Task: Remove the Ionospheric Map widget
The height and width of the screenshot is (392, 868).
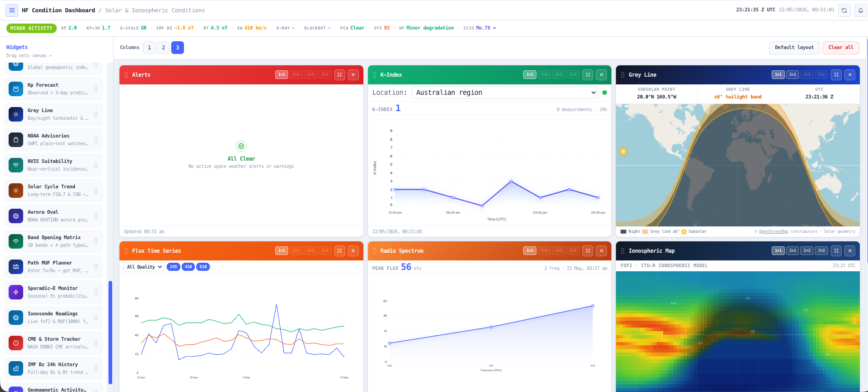Action: (x=850, y=251)
